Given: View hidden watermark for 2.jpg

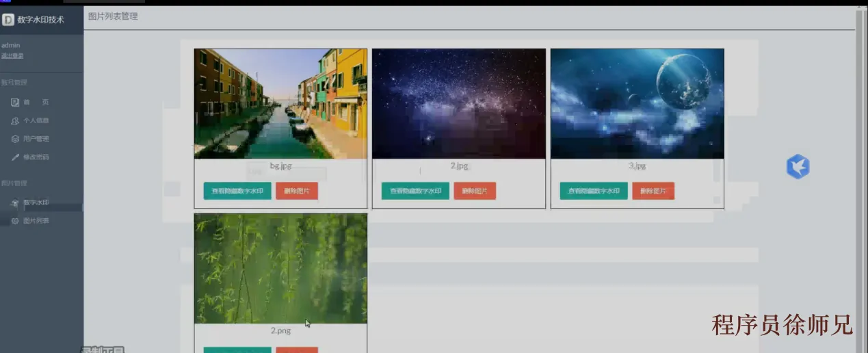Looking at the screenshot, I should [x=415, y=191].
